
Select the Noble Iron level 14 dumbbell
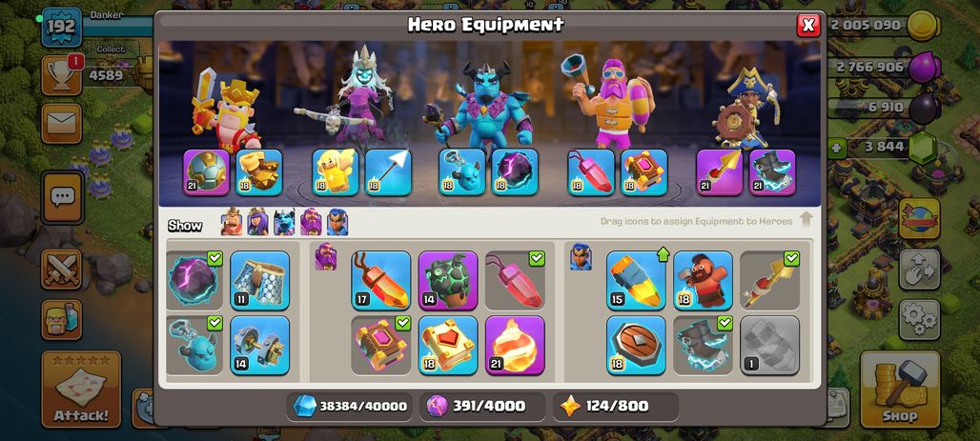click(x=260, y=346)
